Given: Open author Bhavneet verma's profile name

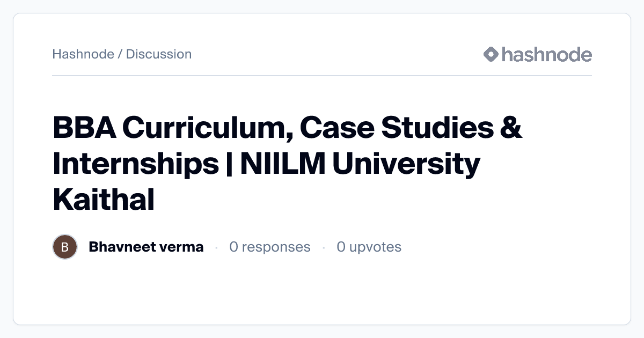Looking at the screenshot, I should point(146,247).
